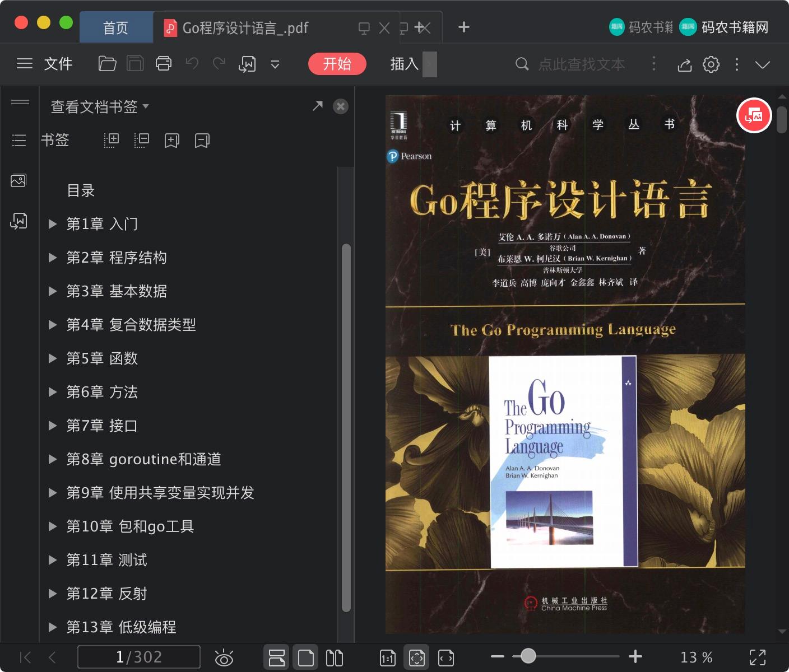Pop out the bookmark panel arrow icon
Viewport: 789px width, 672px height.
318,106
